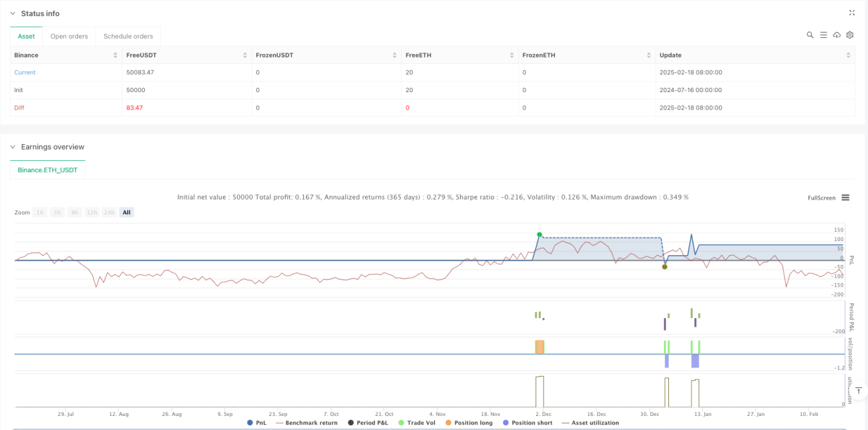Click the search icon above the asset table
868x430 pixels.
pos(810,35)
